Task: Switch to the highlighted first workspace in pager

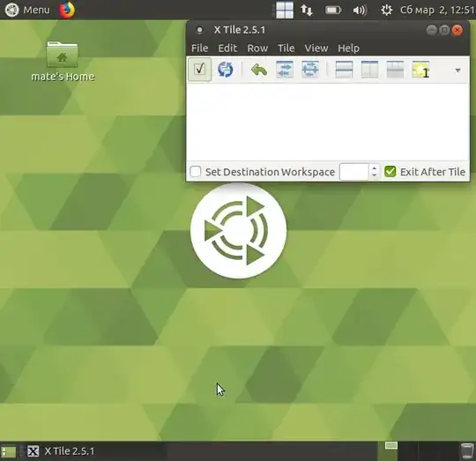Action: click(387, 451)
